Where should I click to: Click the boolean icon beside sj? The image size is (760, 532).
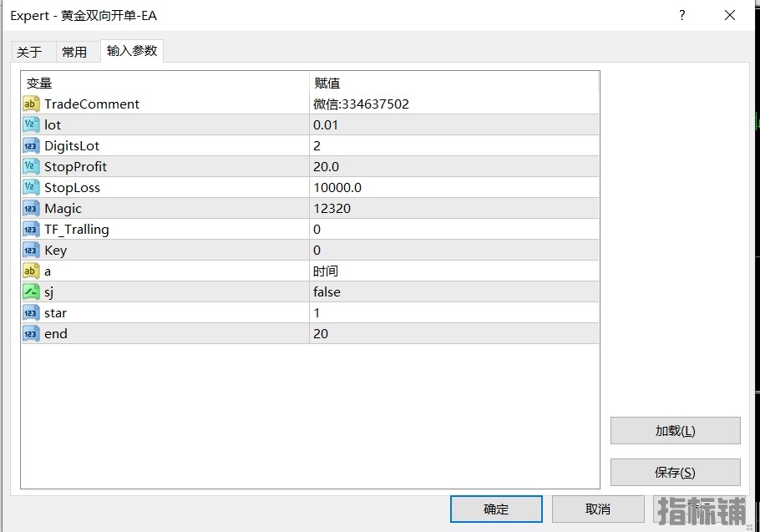[31, 291]
